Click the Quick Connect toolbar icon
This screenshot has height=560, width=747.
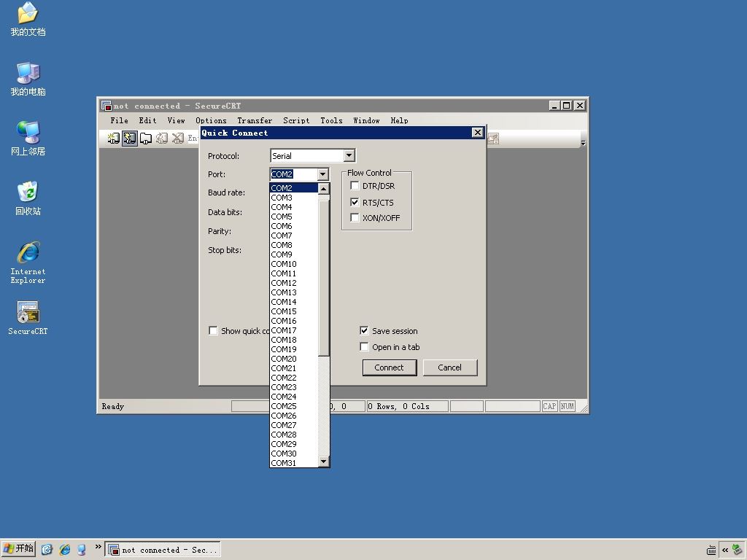(x=130, y=139)
